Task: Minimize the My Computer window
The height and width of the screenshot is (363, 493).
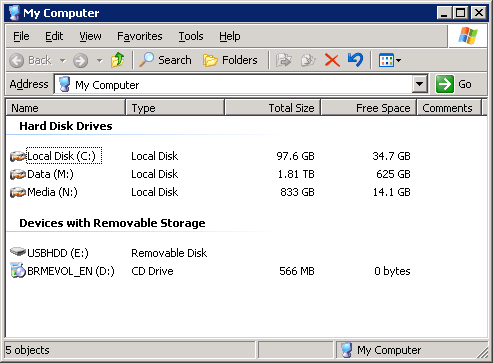Action: [444, 13]
